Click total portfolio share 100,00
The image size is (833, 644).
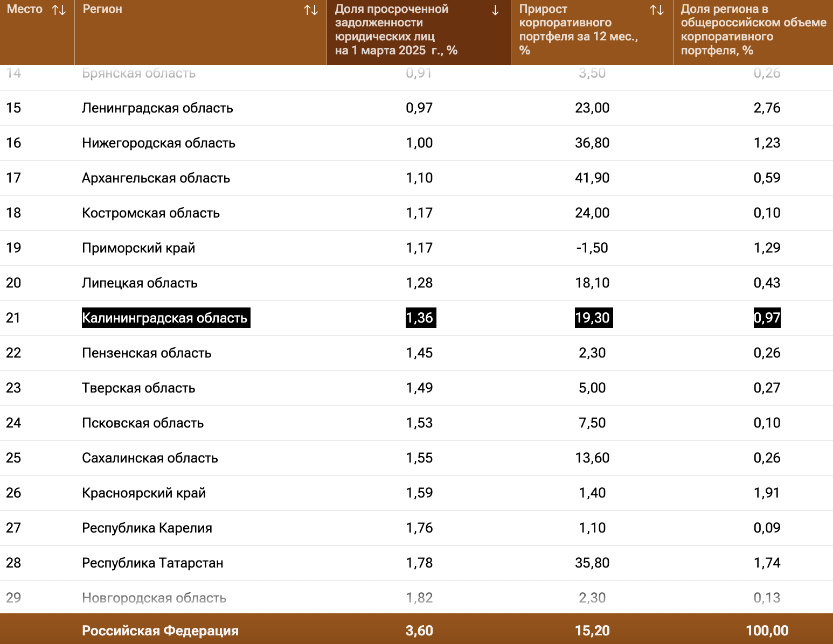pos(767,631)
